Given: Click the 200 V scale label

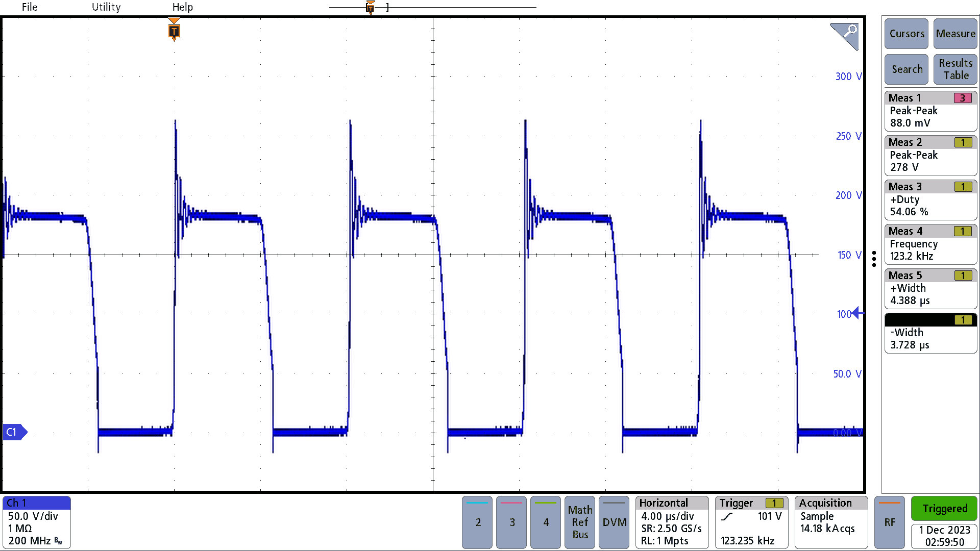Looking at the screenshot, I should point(848,195).
